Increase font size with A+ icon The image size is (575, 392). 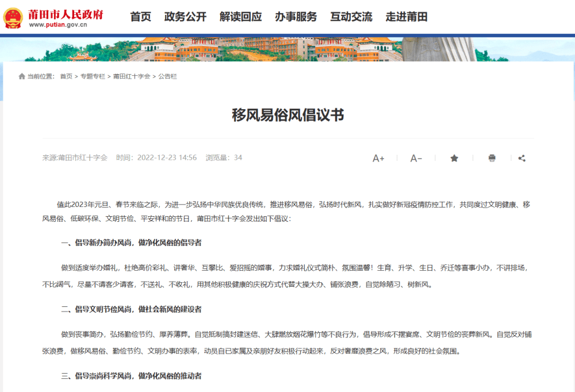(378, 158)
